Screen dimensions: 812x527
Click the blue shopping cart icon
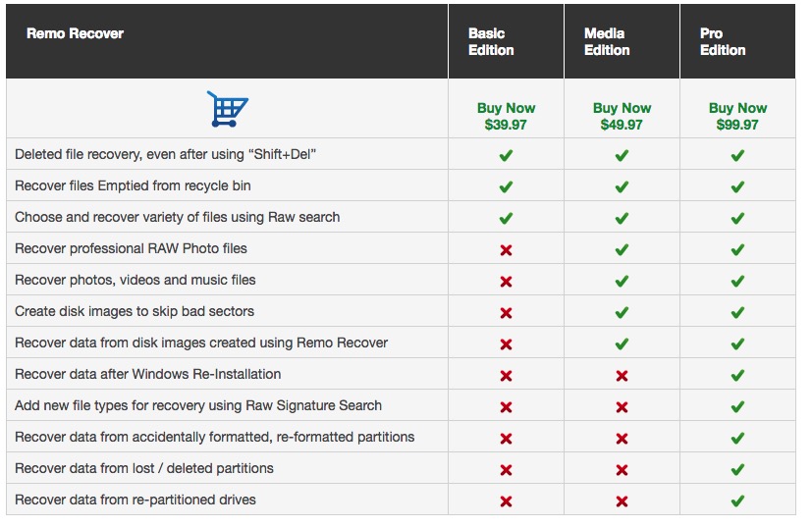coord(227,109)
